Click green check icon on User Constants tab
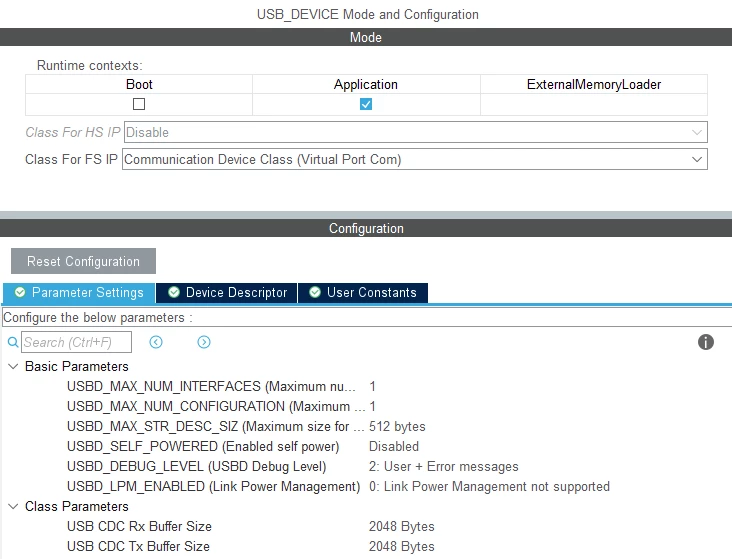Image resolution: width=732 pixels, height=559 pixels. point(315,292)
